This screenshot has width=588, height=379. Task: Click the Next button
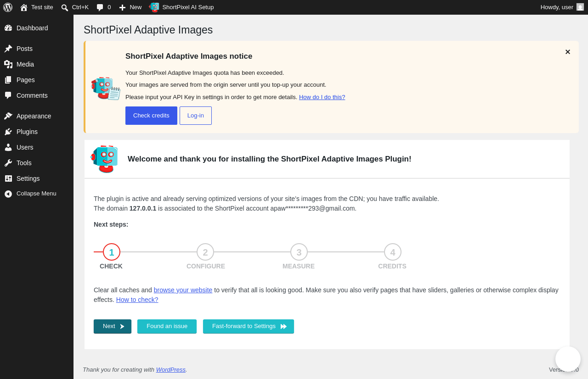tap(113, 326)
